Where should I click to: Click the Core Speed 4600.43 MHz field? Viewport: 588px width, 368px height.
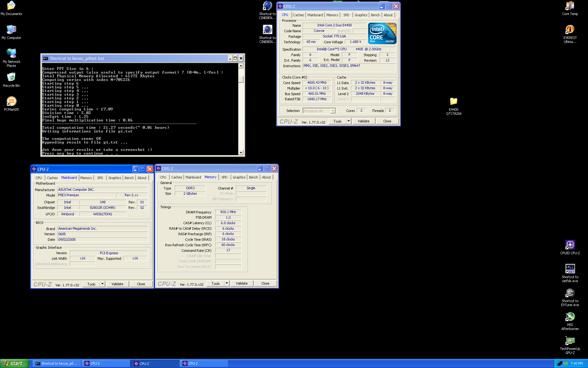[x=317, y=82]
